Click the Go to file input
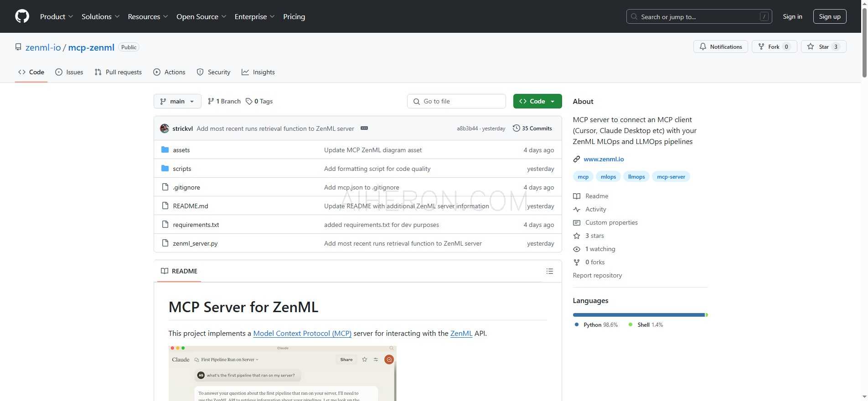Image resolution: width=868 pixels, height=401 pixels. tap(456, 101)
